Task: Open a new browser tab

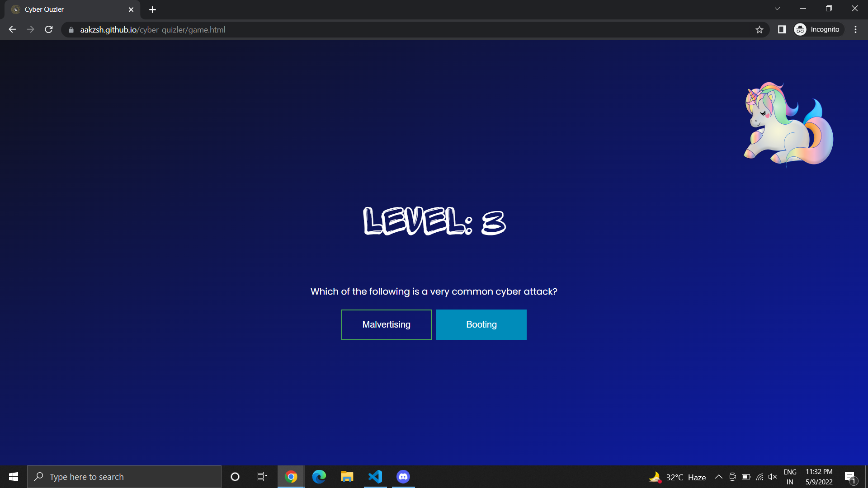Action: pos(152,9)
